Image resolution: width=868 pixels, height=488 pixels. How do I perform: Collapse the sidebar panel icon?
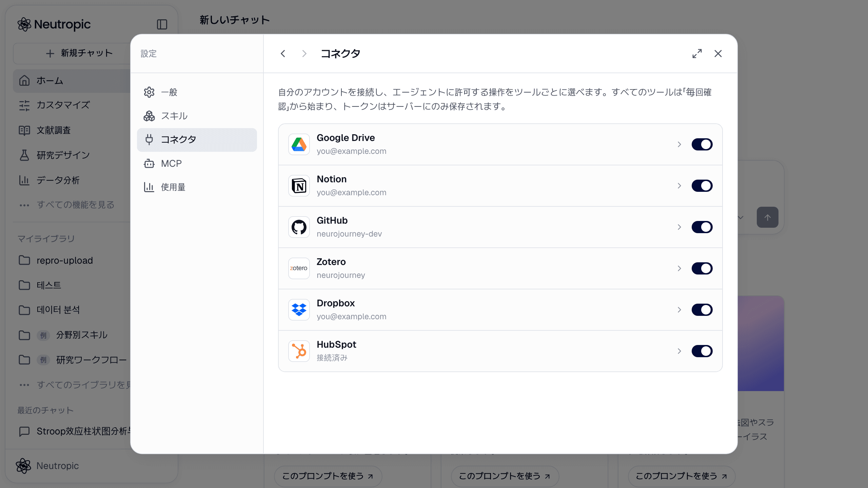(x=162, y=24)
